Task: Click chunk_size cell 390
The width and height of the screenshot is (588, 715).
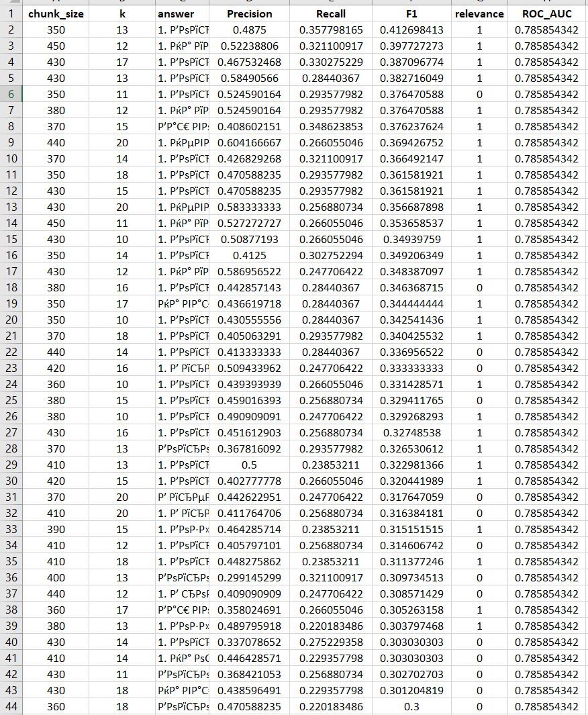Action: [x=56, y=530]
